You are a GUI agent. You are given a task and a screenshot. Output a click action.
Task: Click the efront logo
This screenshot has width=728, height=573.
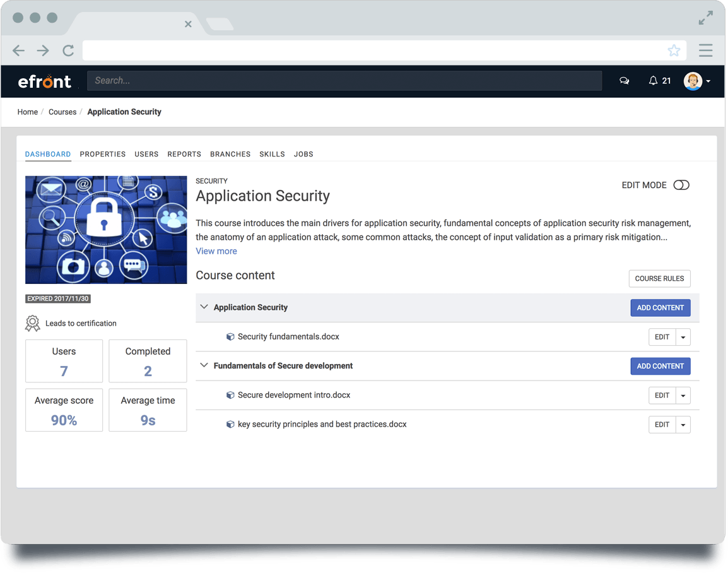[x=45, y=81]
